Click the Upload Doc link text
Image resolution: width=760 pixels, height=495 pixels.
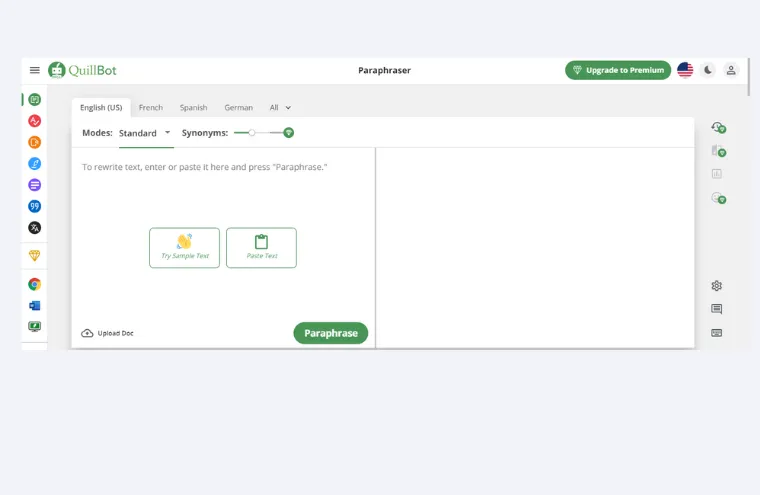115,333
